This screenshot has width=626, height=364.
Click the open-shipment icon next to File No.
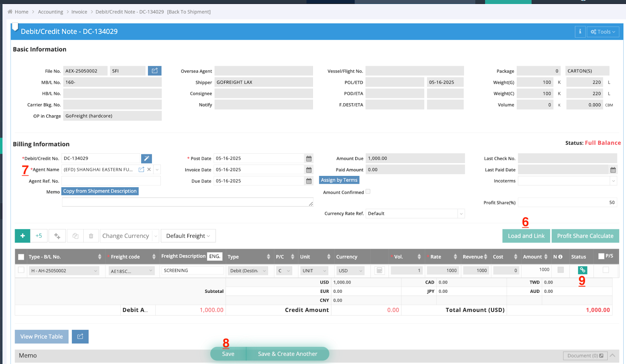(155, 71)
